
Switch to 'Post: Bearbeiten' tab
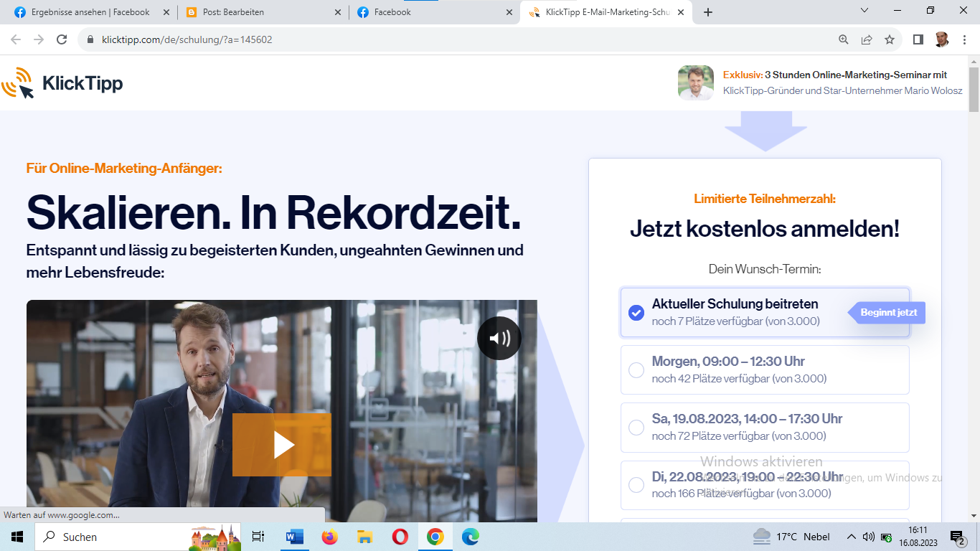pyautogui.click(x=263, y=12)
